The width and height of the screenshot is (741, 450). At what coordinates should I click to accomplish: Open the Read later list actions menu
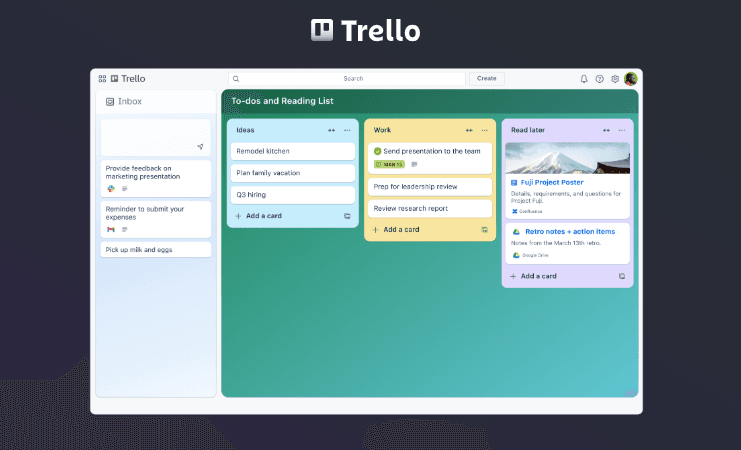(x=622, y=130)
